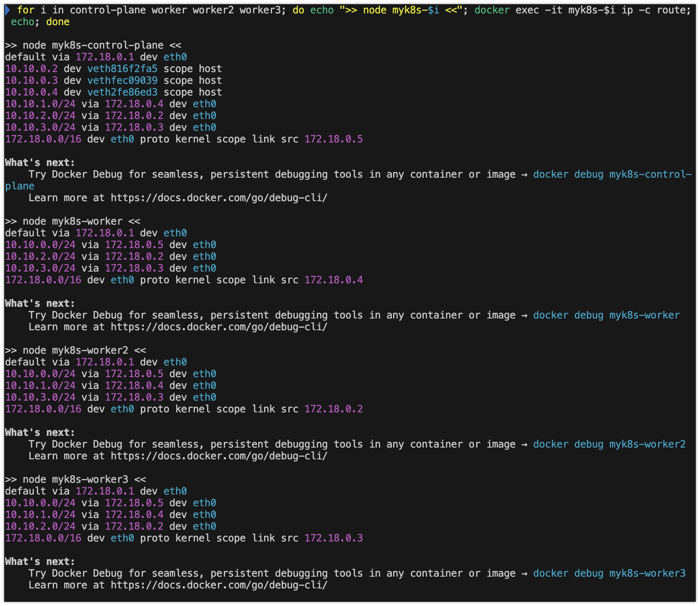
Task: Select interface name vethfec09039
Action: coord(122,80)
